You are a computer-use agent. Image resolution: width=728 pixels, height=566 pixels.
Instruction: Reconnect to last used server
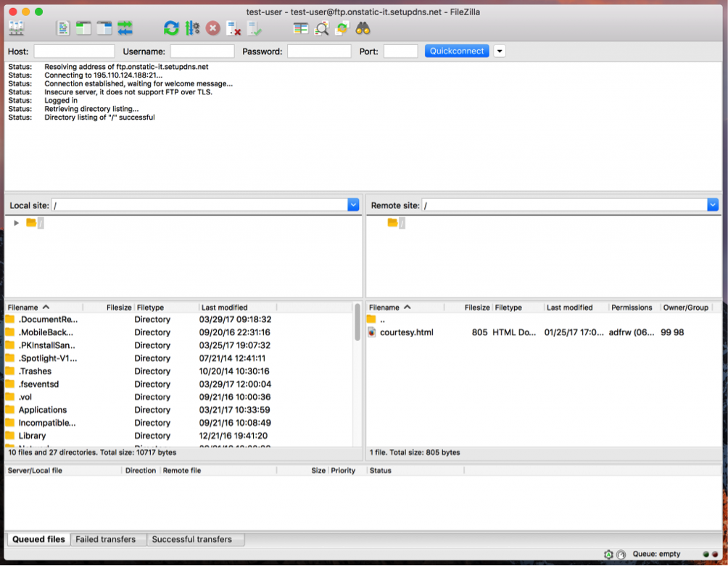pos(255,28)
